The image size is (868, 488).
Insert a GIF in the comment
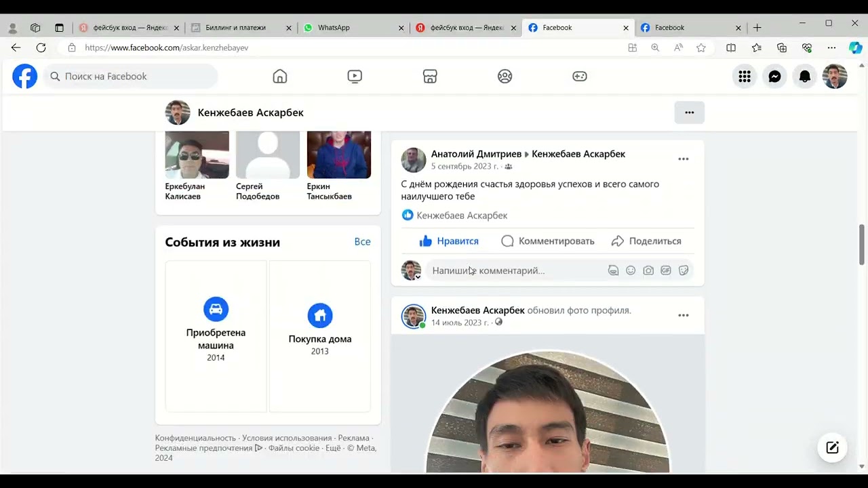coord(666,270)
